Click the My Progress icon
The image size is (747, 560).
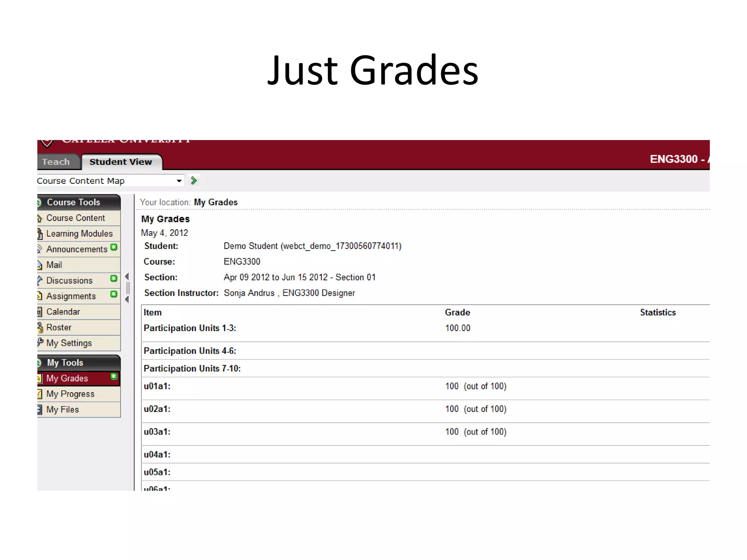tap(39, 394)
